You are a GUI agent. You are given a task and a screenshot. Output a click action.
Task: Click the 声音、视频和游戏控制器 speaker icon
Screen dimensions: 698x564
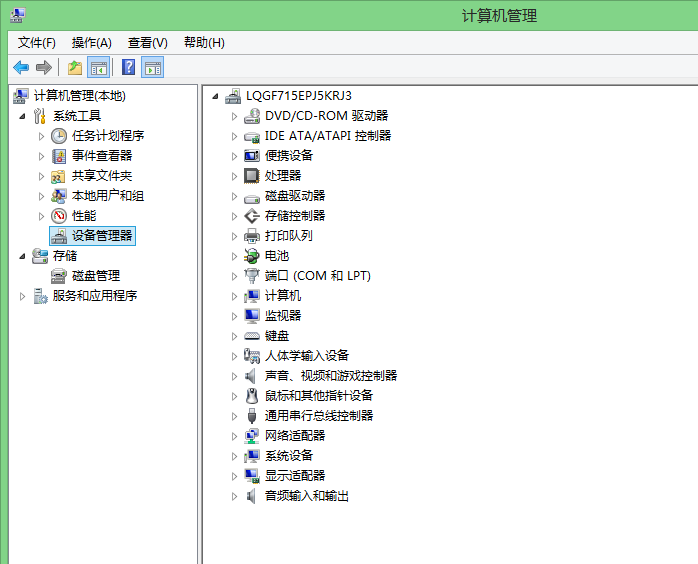tap(252, 376)
